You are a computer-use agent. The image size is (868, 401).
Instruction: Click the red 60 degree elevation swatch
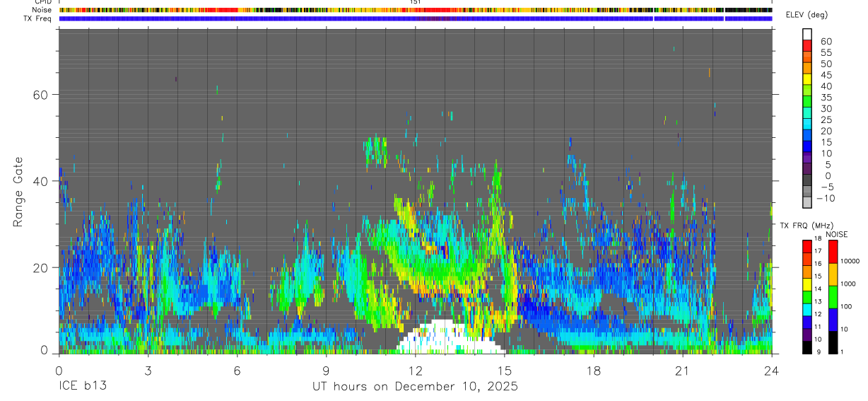point(807,46)
